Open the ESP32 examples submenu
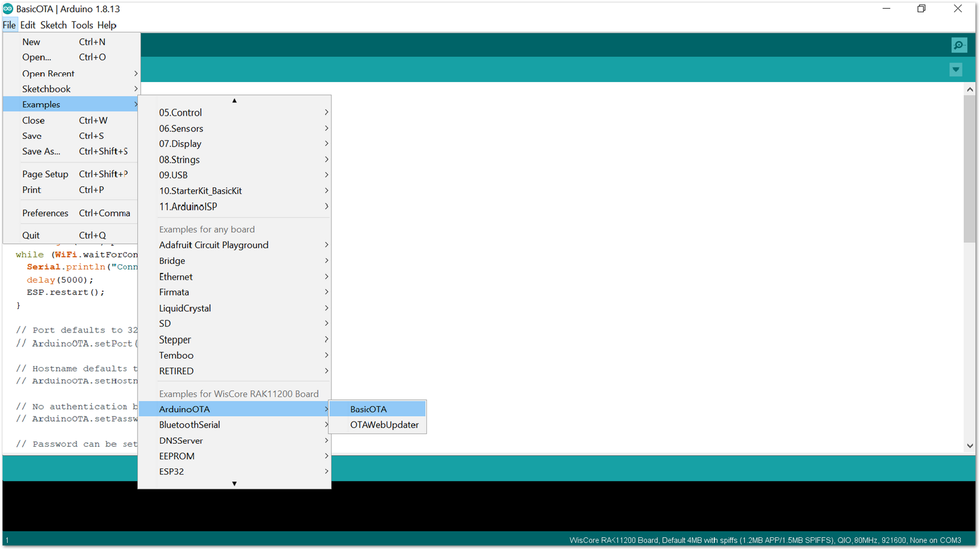Screen dimensions: 980x550 click(235, 471)
